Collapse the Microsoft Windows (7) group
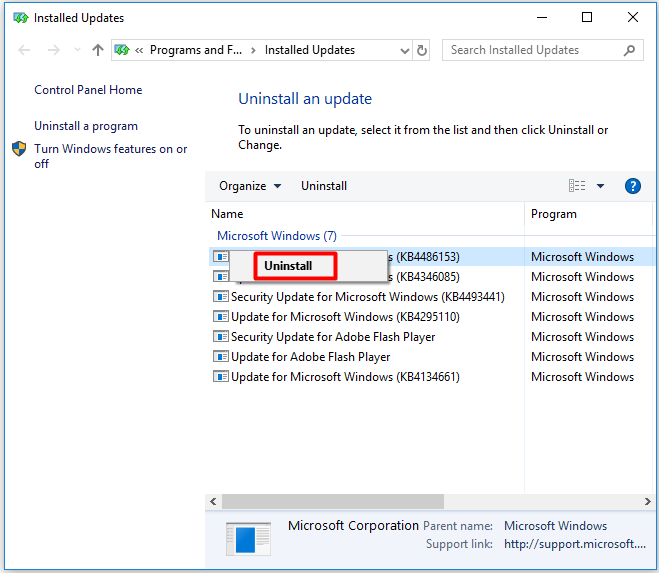The height and width of the screenshot is (573, 659). [277, 236]
